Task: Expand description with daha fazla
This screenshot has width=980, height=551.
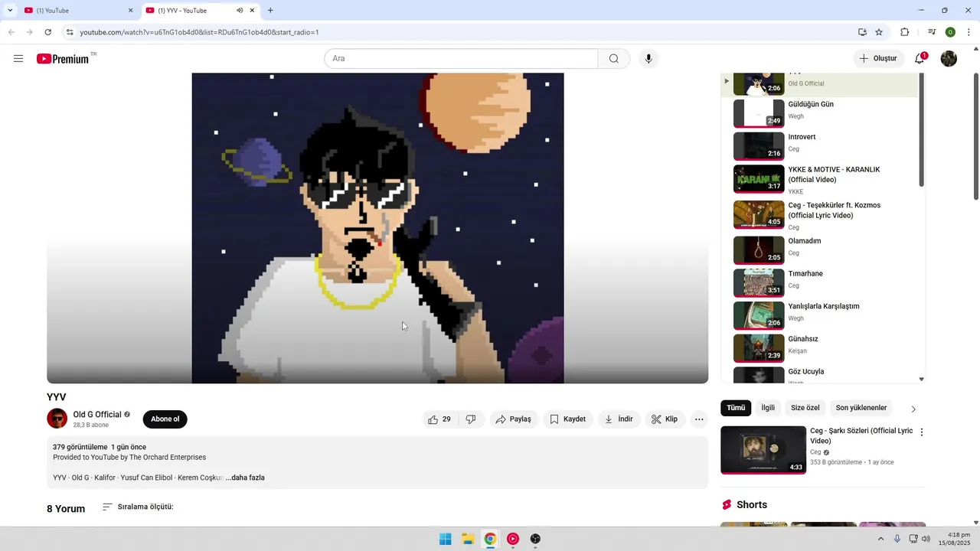Action: pos(245,478)
